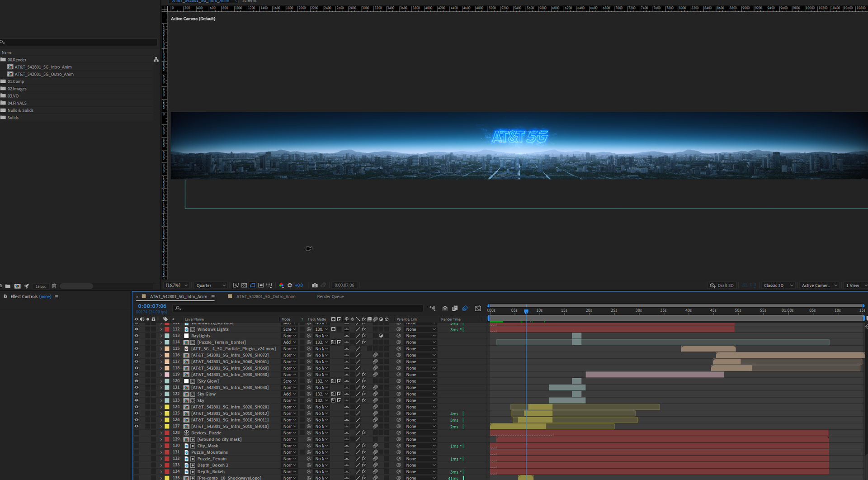Open the composition mini-flowchart icon

432,309
